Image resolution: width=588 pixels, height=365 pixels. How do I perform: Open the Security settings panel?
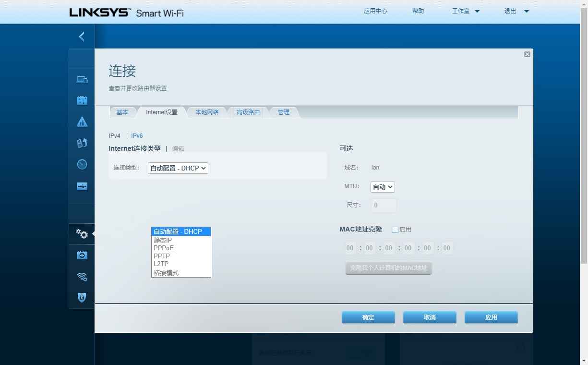coord(82,298)
